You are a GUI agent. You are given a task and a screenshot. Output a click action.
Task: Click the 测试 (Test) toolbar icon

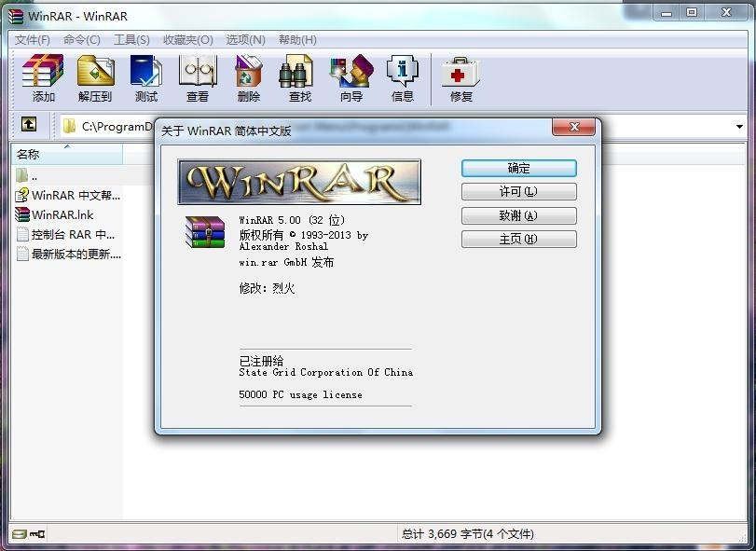(x=146, y=72)
